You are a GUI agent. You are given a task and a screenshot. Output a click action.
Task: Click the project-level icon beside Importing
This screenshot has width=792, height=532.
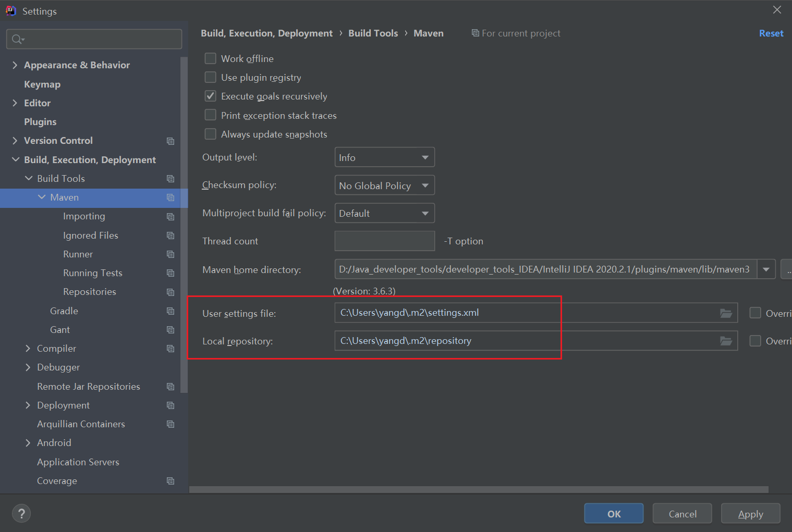pos(170,217)
